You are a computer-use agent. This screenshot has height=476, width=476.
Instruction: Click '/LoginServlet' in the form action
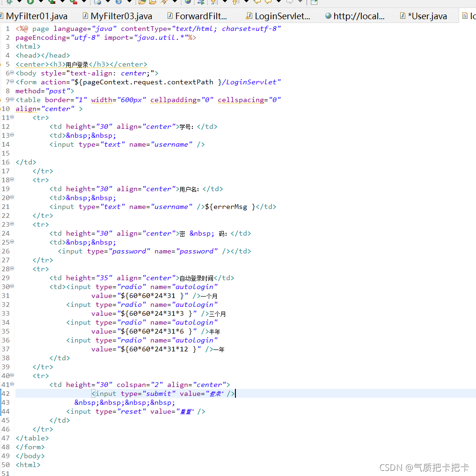(x=249, y=82)
